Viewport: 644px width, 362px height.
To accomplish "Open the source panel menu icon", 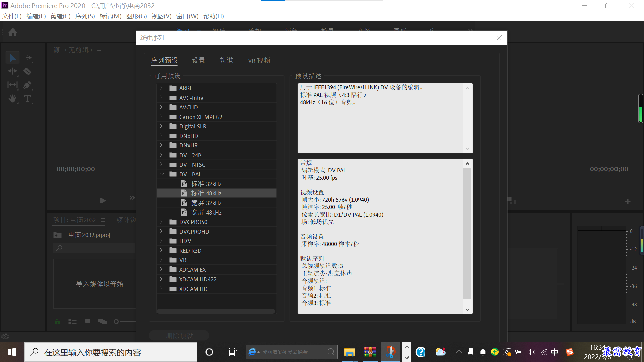I will click(99, 50).
